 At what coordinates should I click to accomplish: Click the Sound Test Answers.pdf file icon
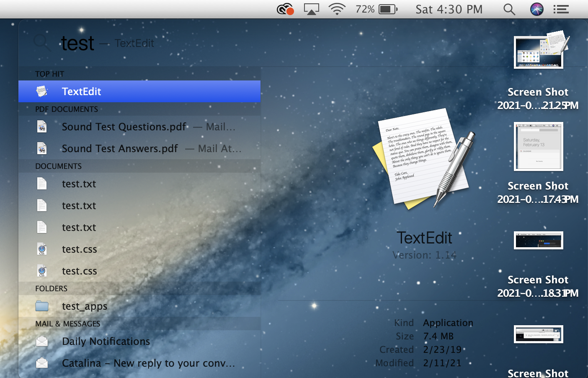pos(42,148)
